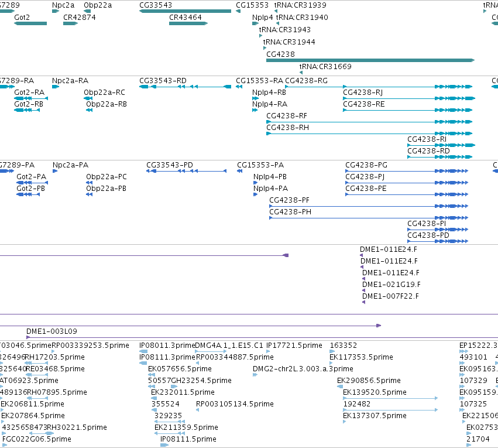Click the CG4238-RE transcript label
498x448 pixels.
click(364, 104)
